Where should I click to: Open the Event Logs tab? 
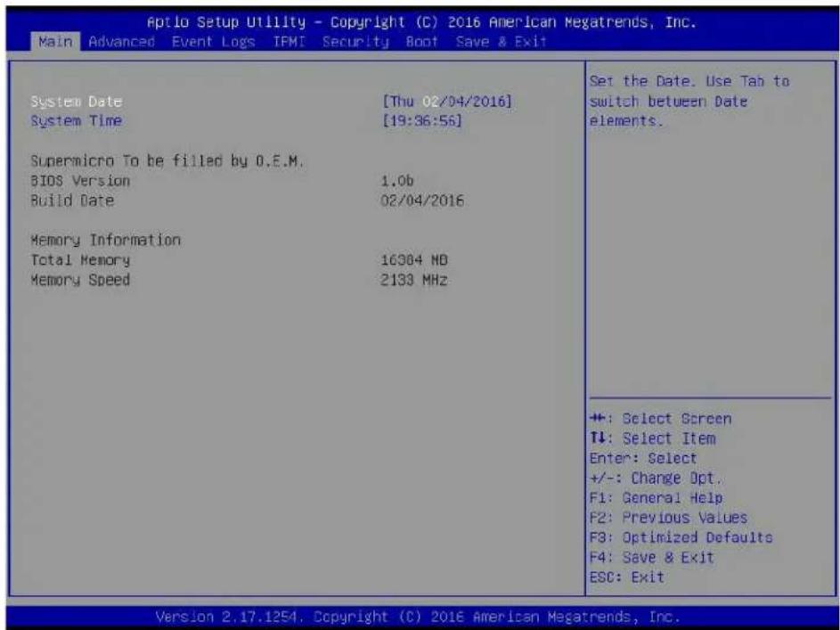click(213, 42)
